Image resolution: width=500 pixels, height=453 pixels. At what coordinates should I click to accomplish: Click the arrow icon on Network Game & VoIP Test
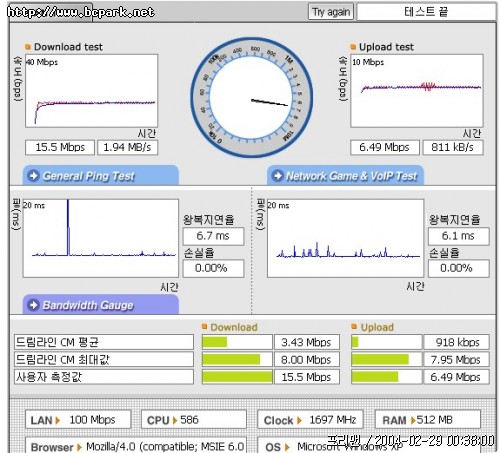pos(278,175)
